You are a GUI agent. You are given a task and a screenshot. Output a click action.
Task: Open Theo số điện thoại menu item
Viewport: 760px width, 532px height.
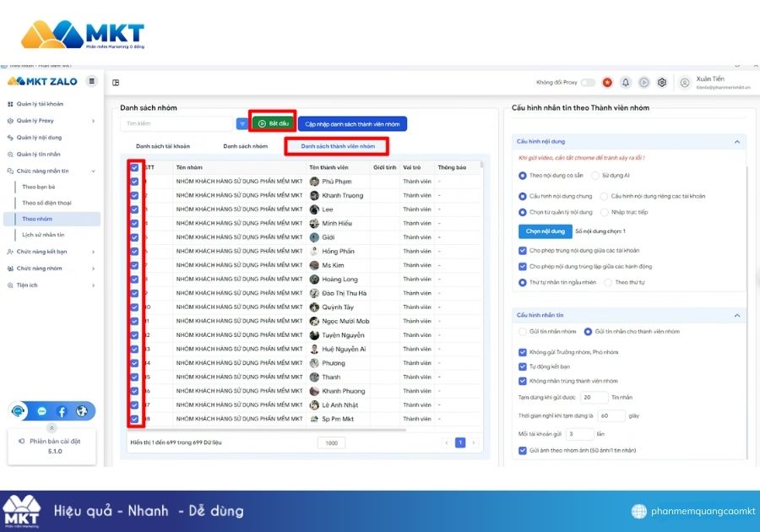[47, 203]
